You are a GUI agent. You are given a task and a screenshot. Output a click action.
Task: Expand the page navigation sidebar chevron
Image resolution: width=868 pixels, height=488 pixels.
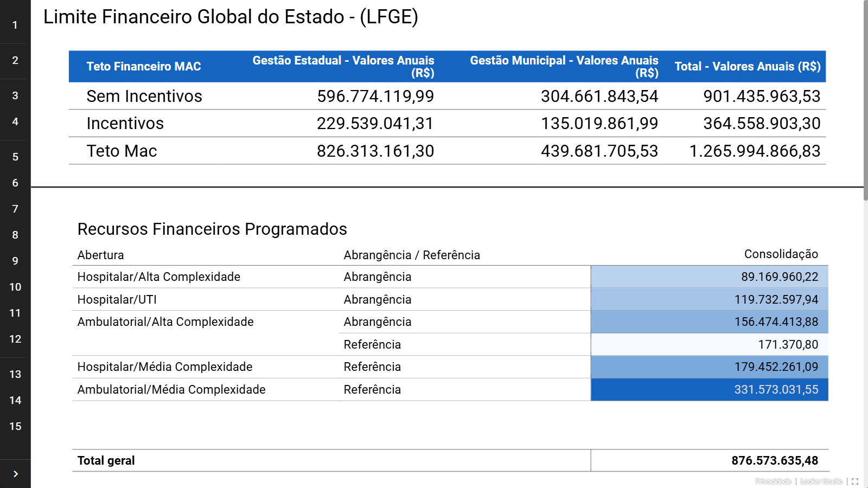tap(15, 474)
